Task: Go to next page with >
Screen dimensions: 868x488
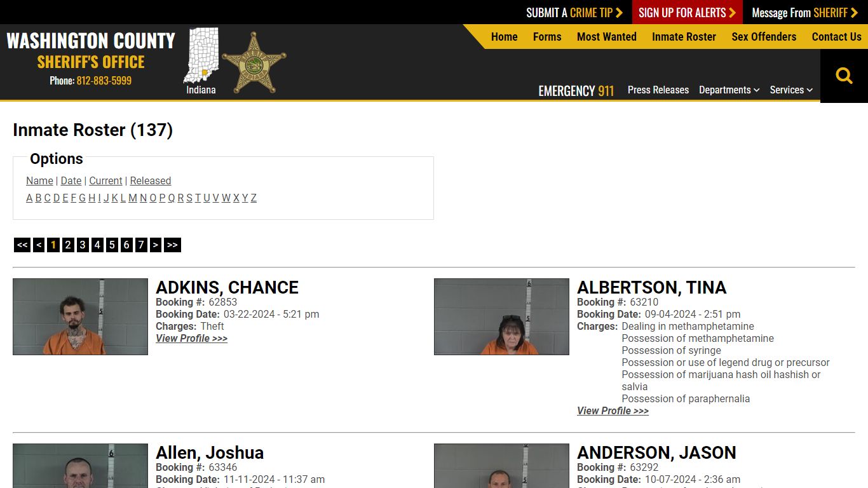Action: click(x=156, y=245)
